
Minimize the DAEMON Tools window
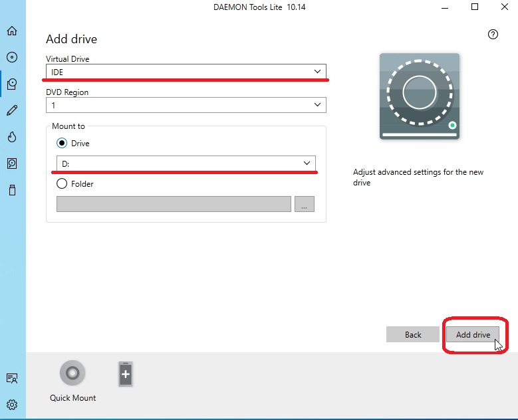tap(445, 7)
